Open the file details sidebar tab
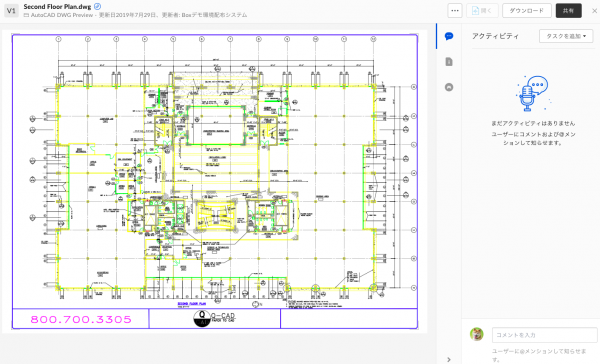 coord(449,62)
